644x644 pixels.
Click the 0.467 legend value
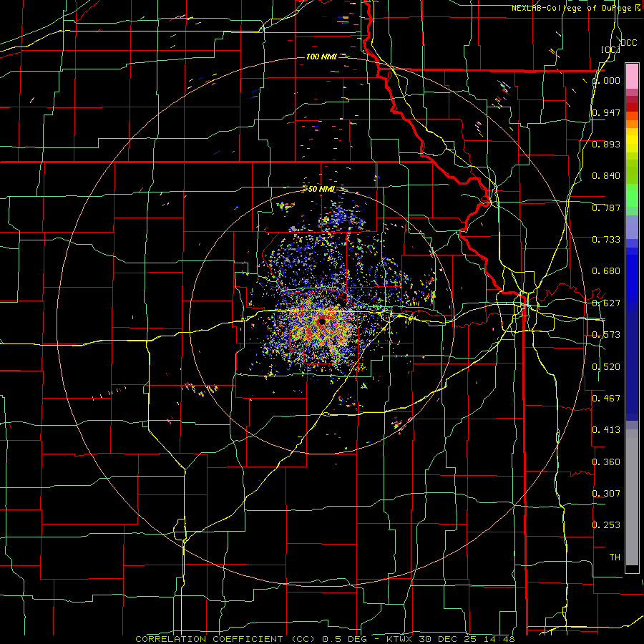tap(606, 398)
